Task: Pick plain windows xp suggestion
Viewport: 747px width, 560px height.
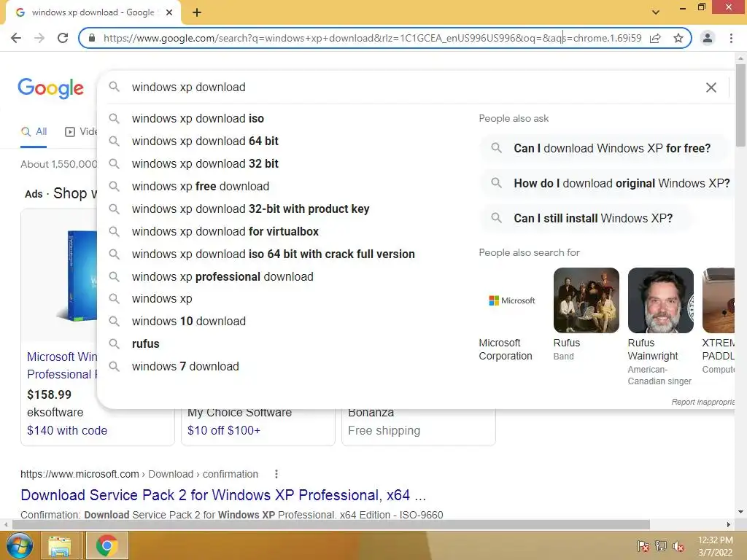Action: coord(162,298)
